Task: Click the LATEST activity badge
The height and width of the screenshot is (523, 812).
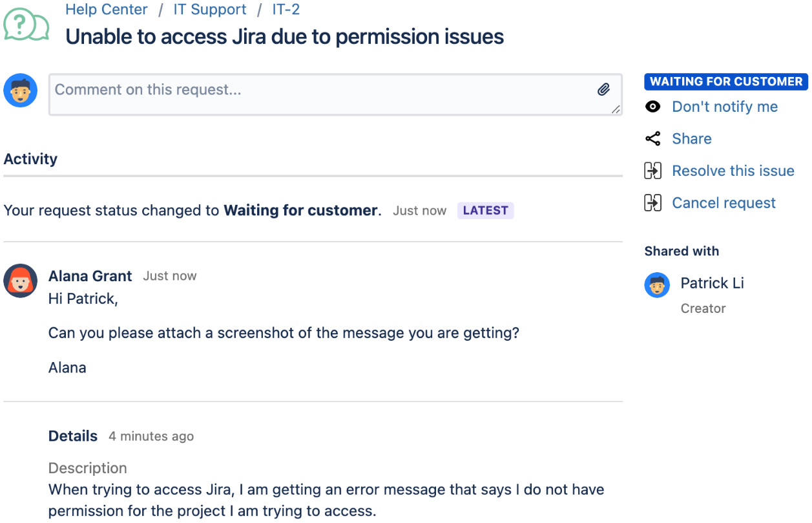Action: pos(485,210)
